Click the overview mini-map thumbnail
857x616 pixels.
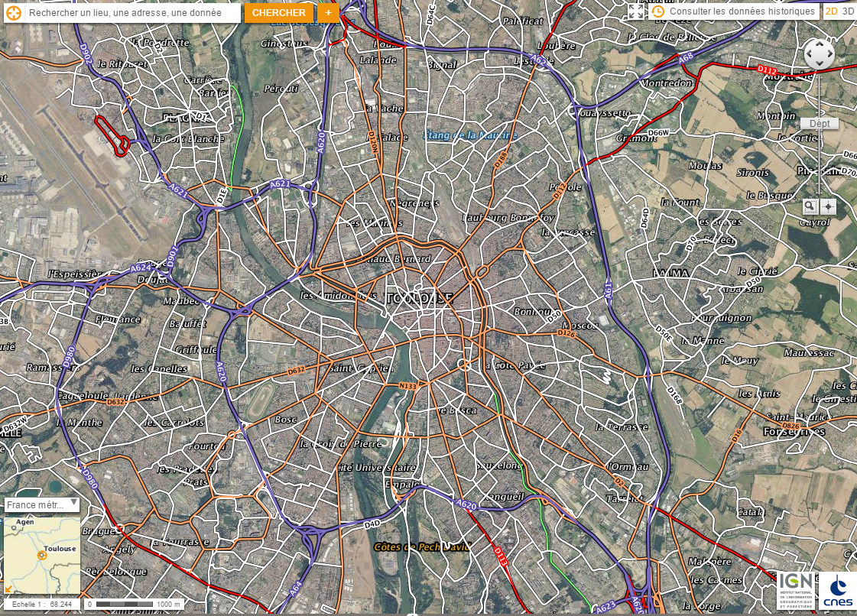tap(42, 556)
